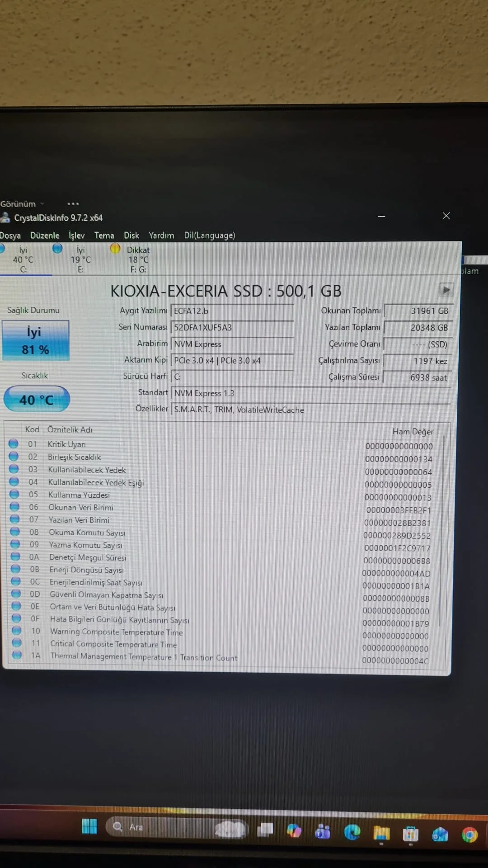Select the Yazılan Veri Birimi row text

(79, 520)
